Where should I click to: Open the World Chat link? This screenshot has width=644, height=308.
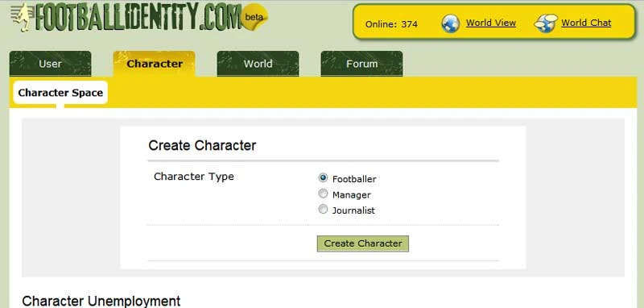click(586, 23)
